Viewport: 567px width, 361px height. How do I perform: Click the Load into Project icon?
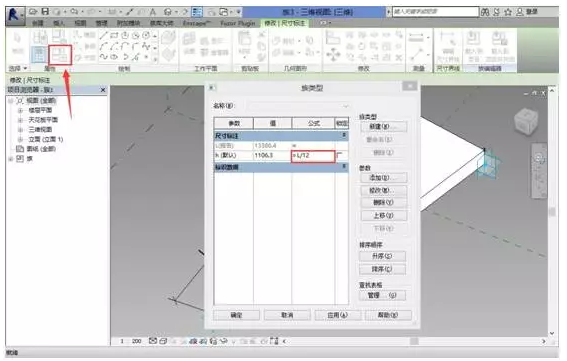474,46
